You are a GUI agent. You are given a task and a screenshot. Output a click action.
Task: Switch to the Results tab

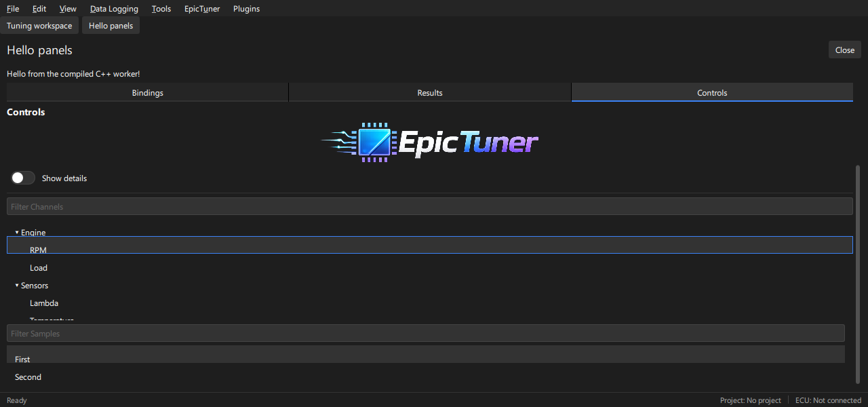point(430,93)
